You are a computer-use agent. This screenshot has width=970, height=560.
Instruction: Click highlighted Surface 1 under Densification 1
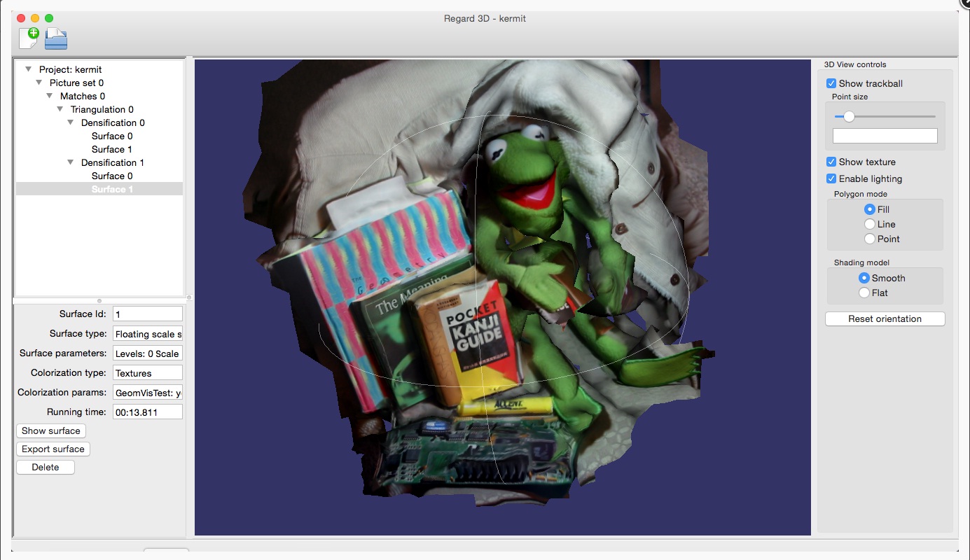click(x=112, y=189)
